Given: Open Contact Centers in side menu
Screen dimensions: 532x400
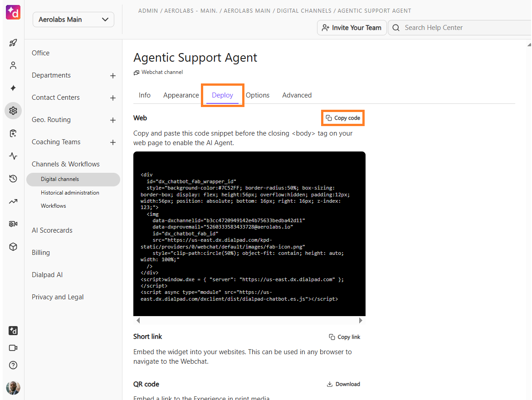Looking at the screenshot, I should (56, 98).
